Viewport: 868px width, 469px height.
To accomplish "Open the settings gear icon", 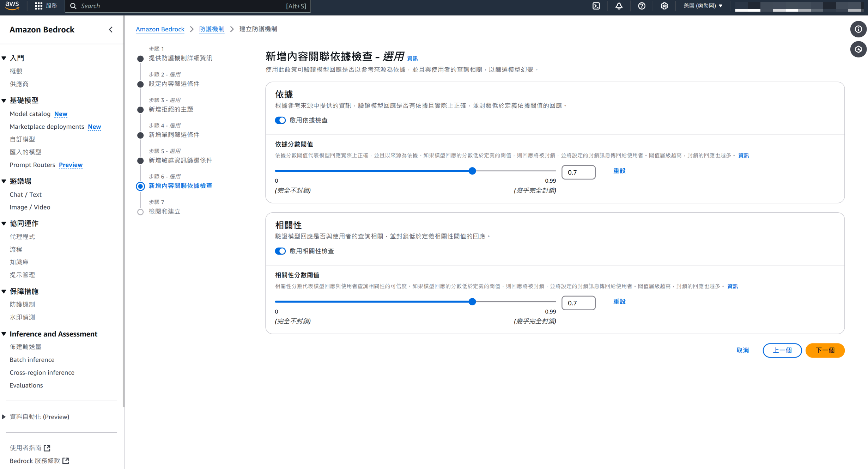I will pos(664,6).
